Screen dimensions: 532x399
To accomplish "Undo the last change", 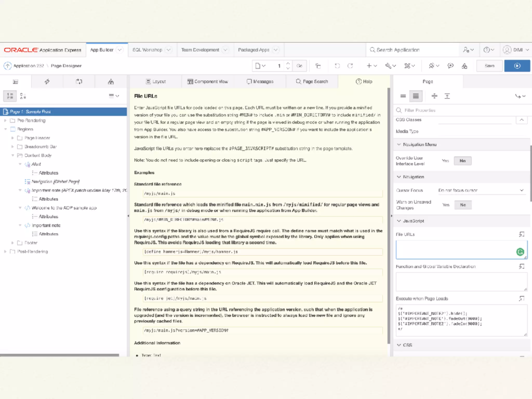I will point(337,66).
